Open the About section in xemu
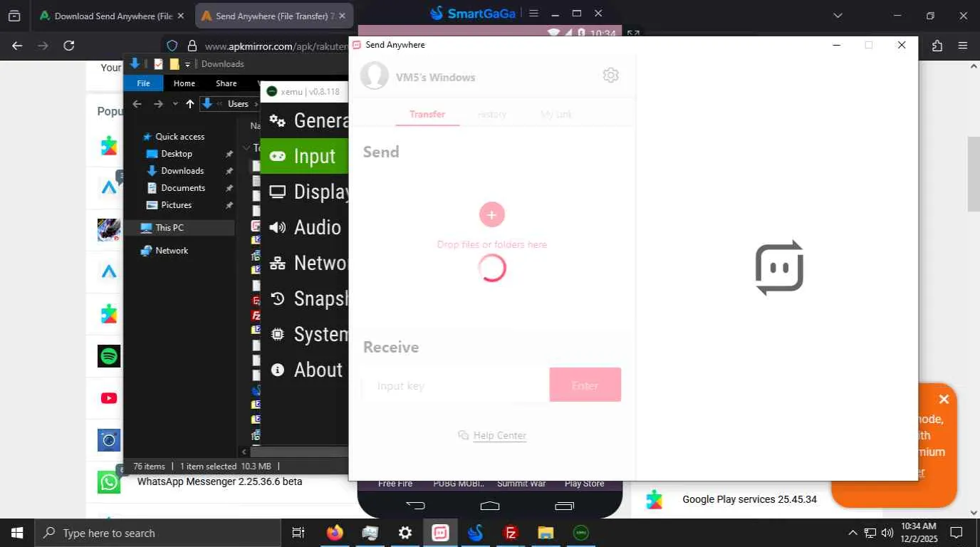980x547 pixels. pyautogui.click(x=305, y=370)
